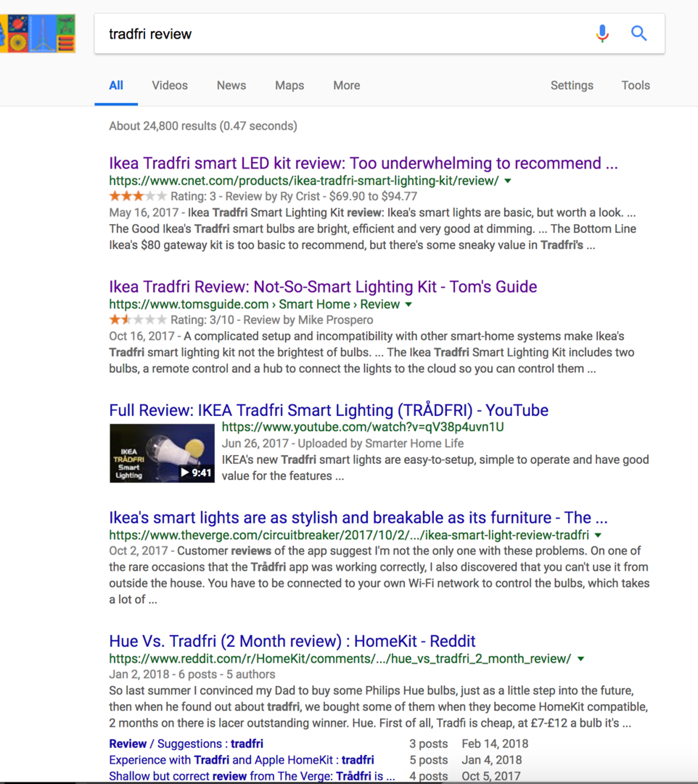The height and width of the screenshot is (784, 698).
Task: Click the blue search magnifier icon
Action: tap(639, 33)
